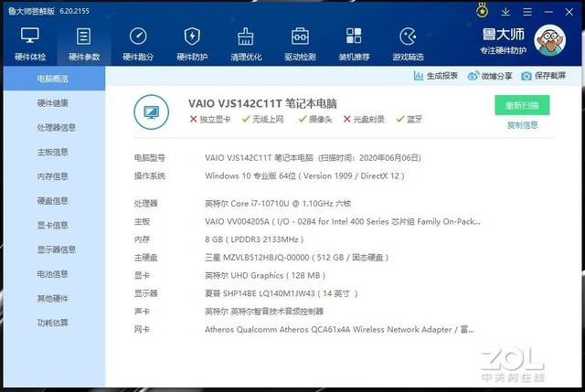Screen dimensions: 585x392
Task: Open 显卡信息 graphics card sidebar item
Action: tap(52, 225)
